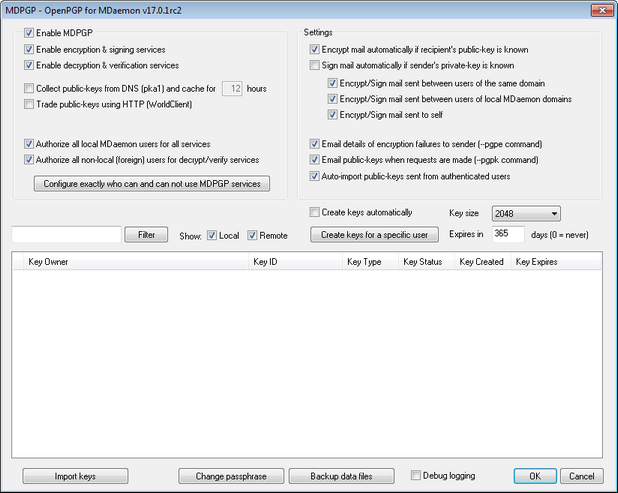Sort by Key Created column header
The height and width of the screenshot is (493, 618).
click(x=482, y=262)
